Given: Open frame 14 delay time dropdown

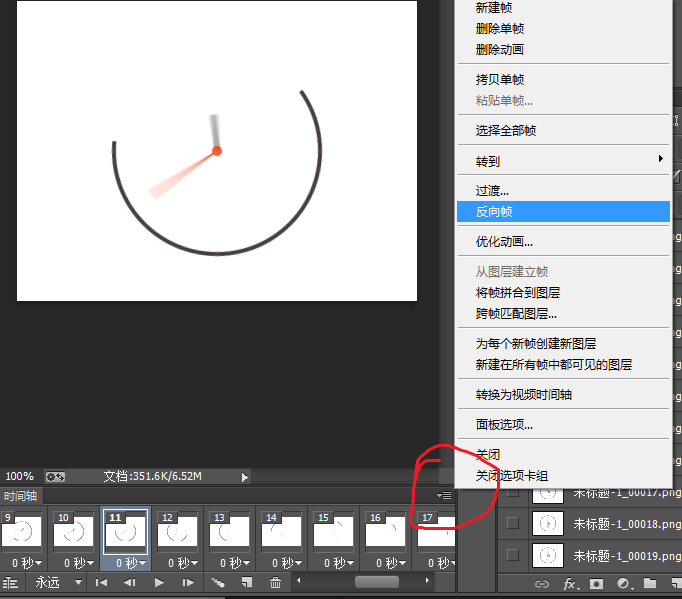Looking at the screenshot, I should 287,563.
